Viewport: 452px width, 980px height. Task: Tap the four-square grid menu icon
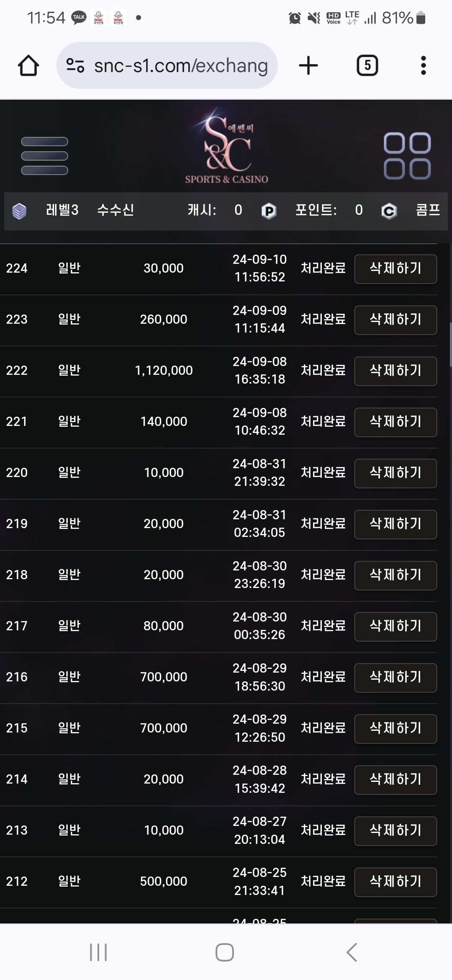coord(407,156)
